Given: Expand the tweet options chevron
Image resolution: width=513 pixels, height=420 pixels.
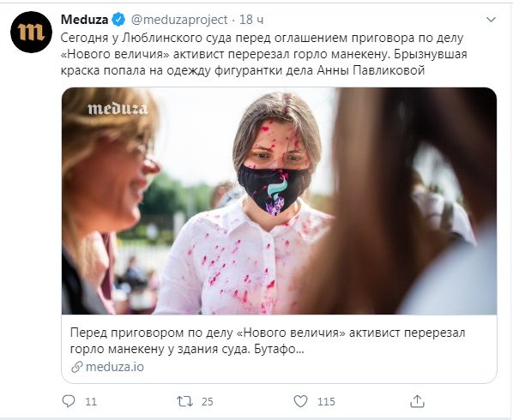Looking at the screenshot, I should pos(491,20).
